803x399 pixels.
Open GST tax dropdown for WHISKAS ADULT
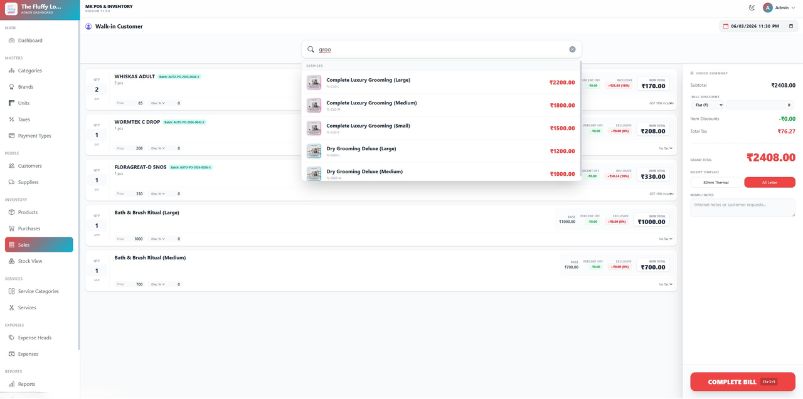[661, 103]
